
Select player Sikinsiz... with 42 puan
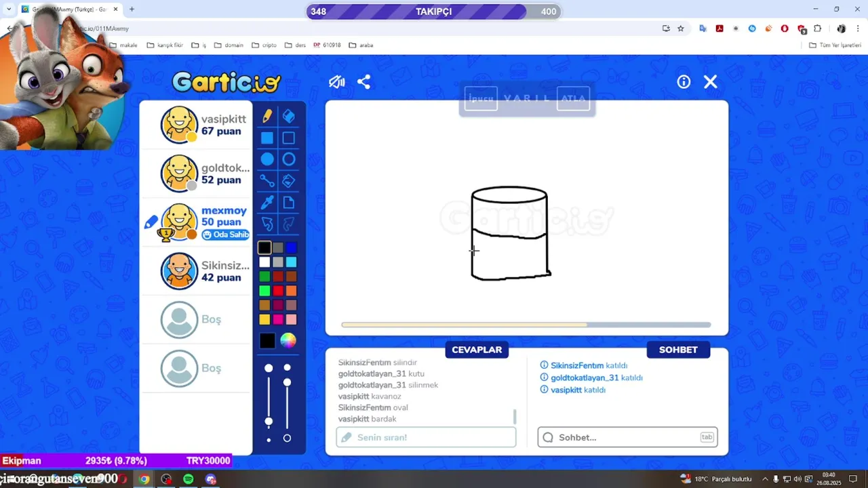196,271
